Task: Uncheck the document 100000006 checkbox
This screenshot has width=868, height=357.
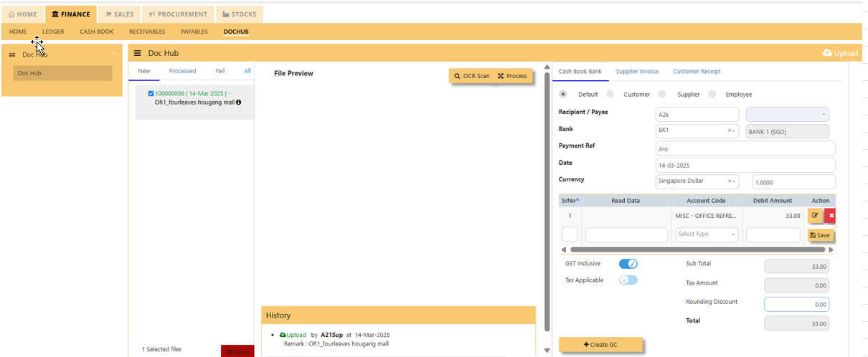Action: [x=151, y=93]
